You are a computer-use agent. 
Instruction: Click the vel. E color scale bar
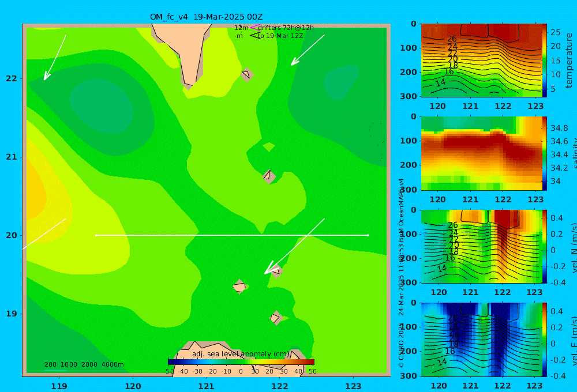545,340
